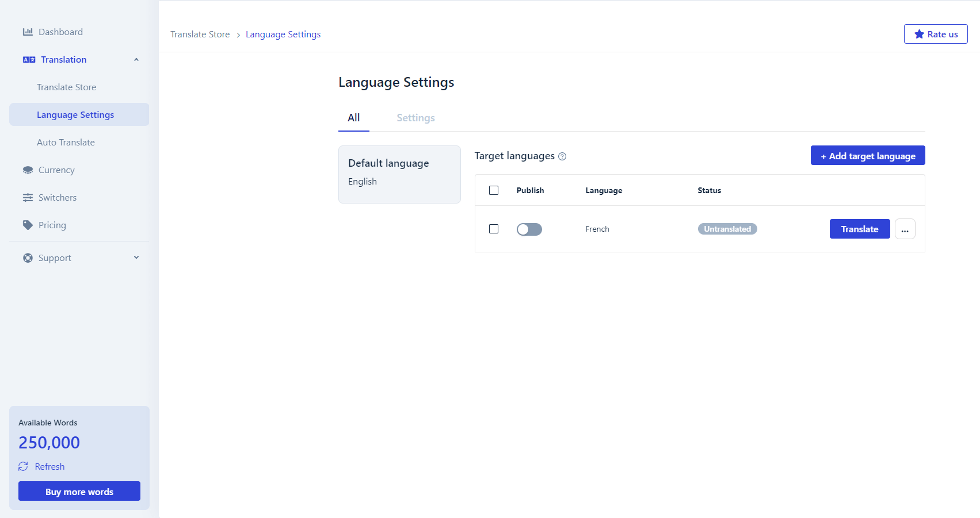This screenshot has width=980, height=518.
Task: Click the breadcrumb chevron separator icon
Action: (238, 35)
